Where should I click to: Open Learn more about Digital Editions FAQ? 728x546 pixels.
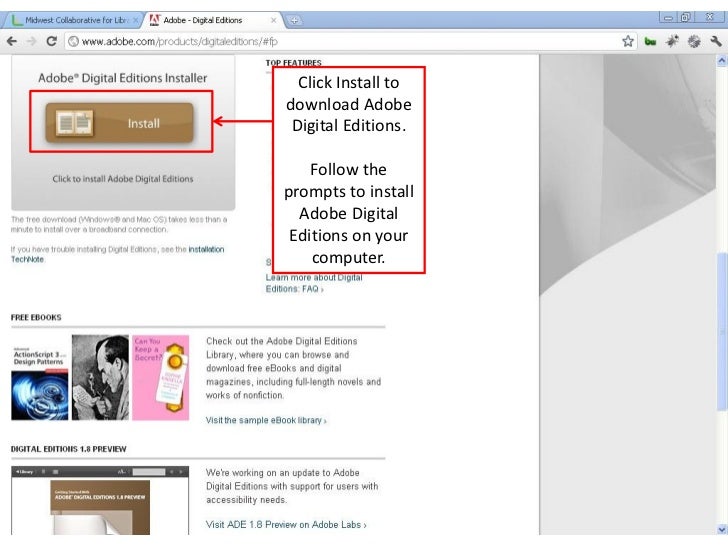point(314,283)
